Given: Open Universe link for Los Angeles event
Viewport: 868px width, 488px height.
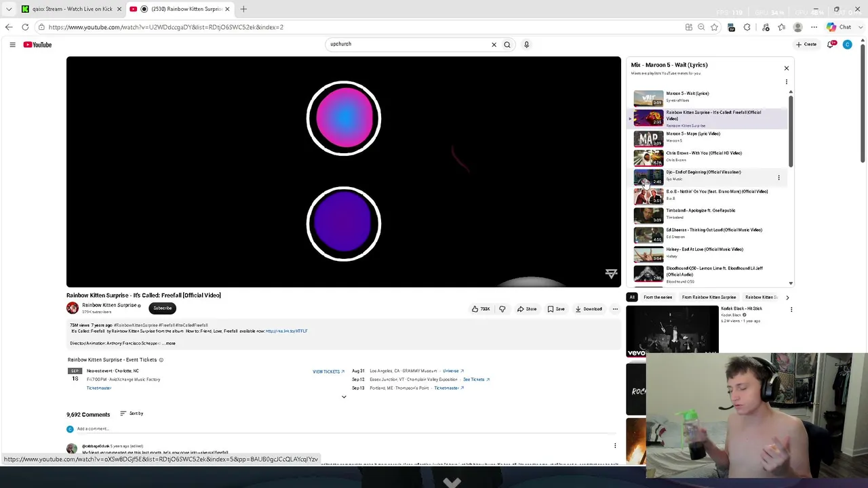Looking at the screenshot, I should pyautogui.click(x=453, y=371).
